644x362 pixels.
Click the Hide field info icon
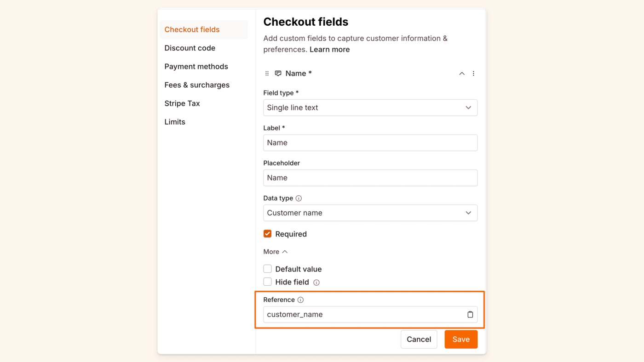tap(316, 283)
